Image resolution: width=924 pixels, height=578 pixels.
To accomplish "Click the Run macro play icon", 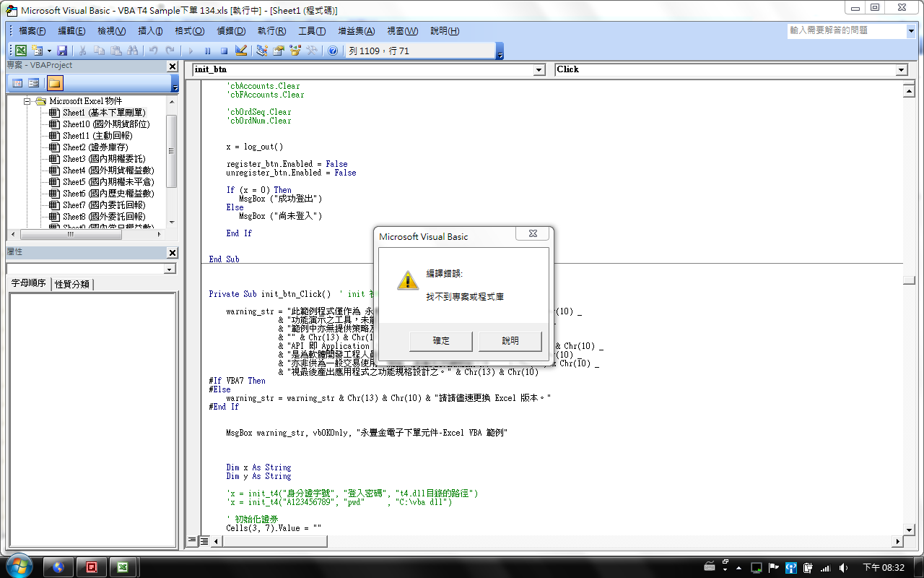I will point(191,51).
